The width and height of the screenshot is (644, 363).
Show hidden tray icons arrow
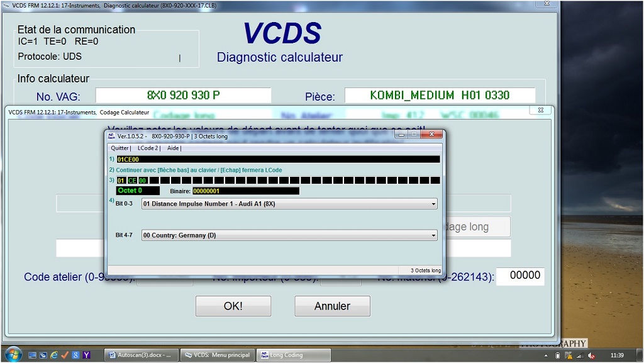click(x=547, y=355)
